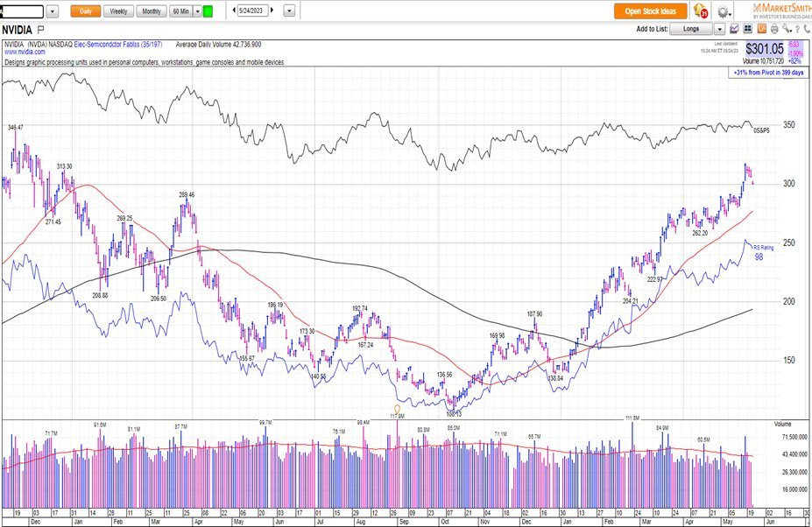Open the wrench tools menu
This screenshot has height=527, width=812.
click(x=787, y=29)
